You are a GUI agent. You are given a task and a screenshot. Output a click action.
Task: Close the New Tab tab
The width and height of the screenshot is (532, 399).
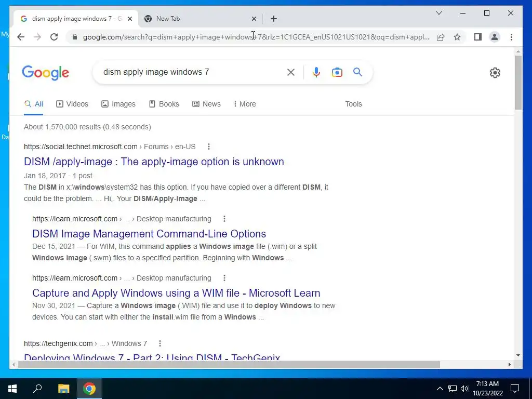coord(254,19)
